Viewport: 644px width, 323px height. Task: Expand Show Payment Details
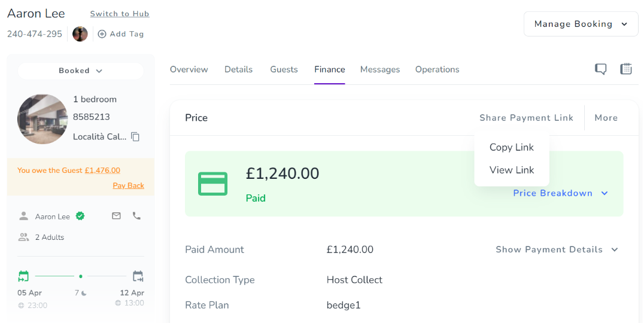point(557,249)
